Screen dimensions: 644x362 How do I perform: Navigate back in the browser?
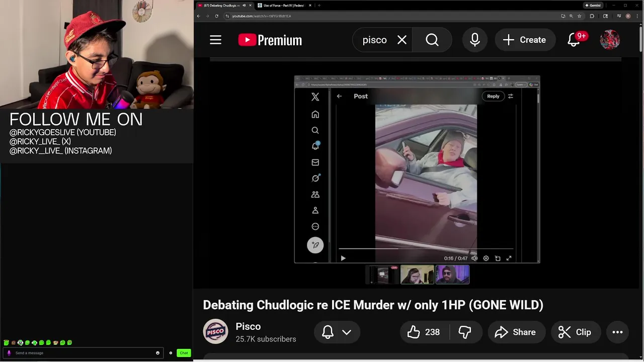199,16
